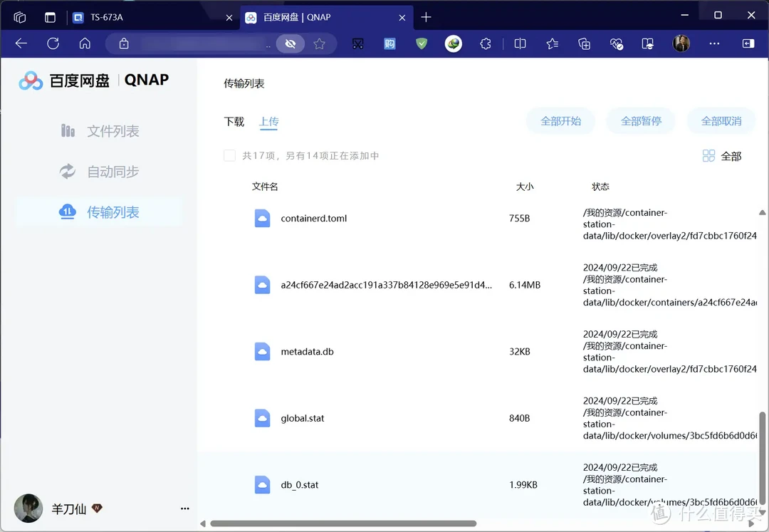Switch to the 下载 tab
Image resolution: width=769 pixels, height=532 pixels.
pos(234,121)
